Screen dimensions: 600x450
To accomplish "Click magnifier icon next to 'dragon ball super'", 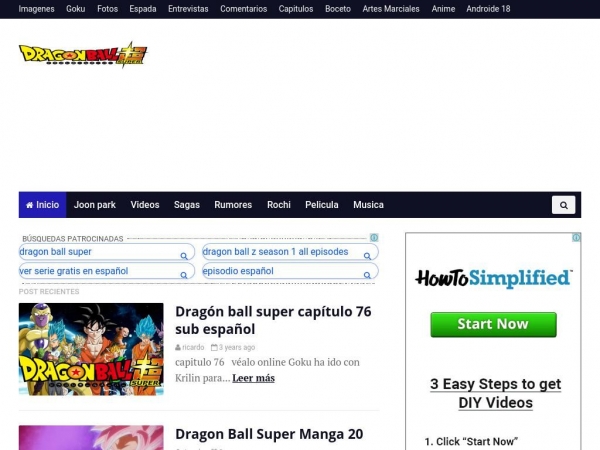I will click(x=184, y=256).
